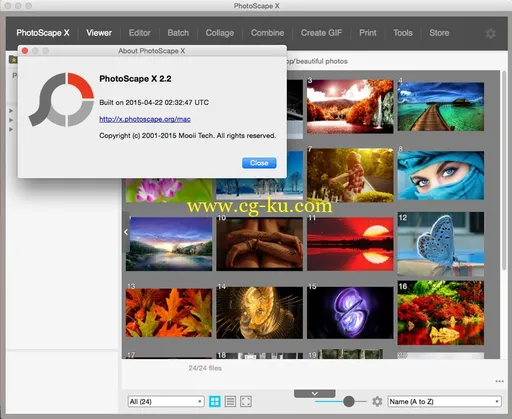Click the Mooii Tech copyright text

(x=188, y=136)
